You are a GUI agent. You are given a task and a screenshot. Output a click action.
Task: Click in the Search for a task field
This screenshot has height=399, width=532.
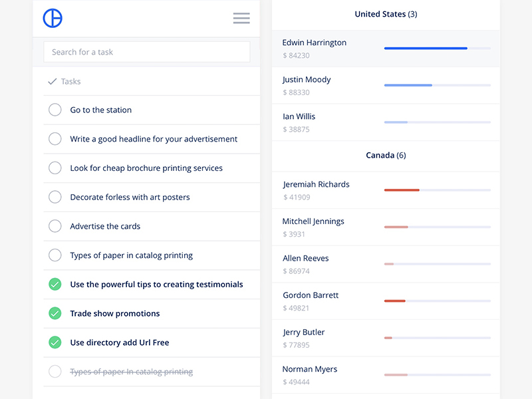[146, 52]
